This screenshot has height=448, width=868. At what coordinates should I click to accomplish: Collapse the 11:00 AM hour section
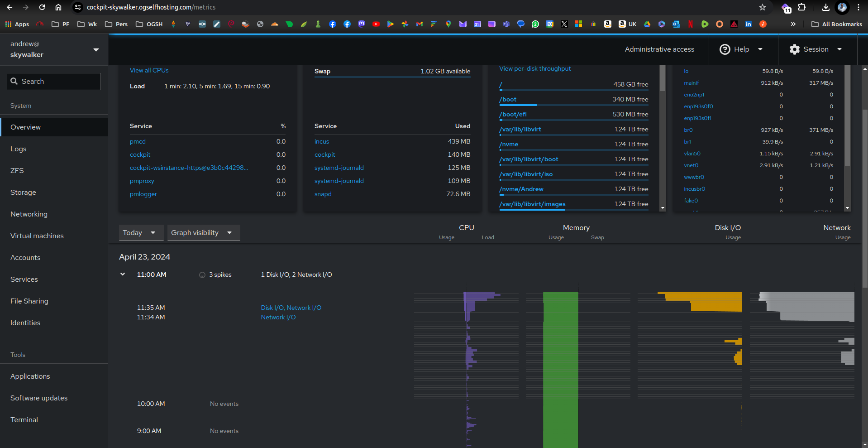[x=123, y=274]
